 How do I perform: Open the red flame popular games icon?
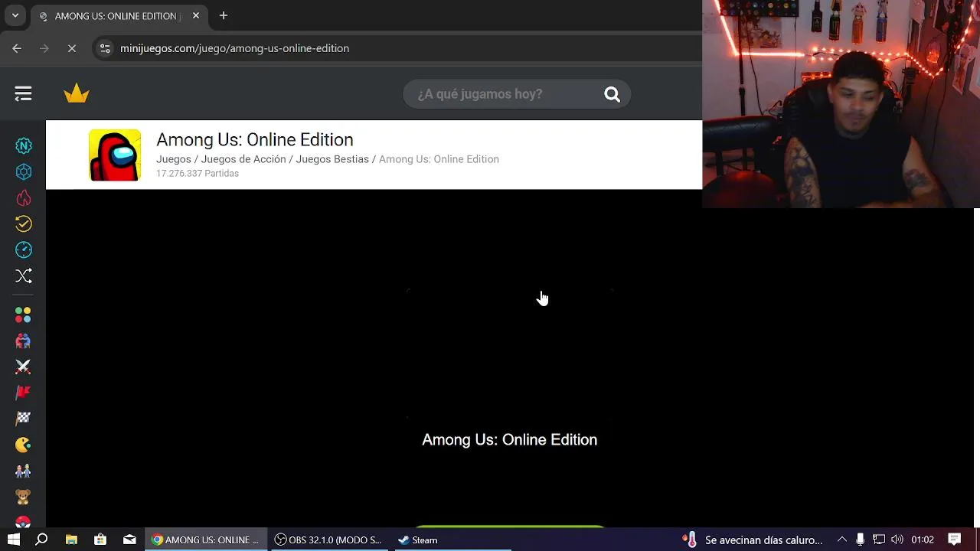tap(24, 198)
